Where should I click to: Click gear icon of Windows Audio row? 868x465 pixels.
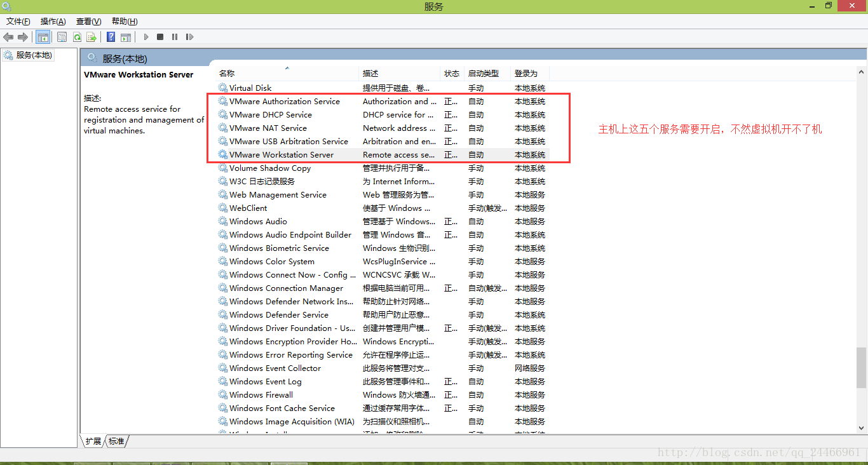[x=223, y=221]
